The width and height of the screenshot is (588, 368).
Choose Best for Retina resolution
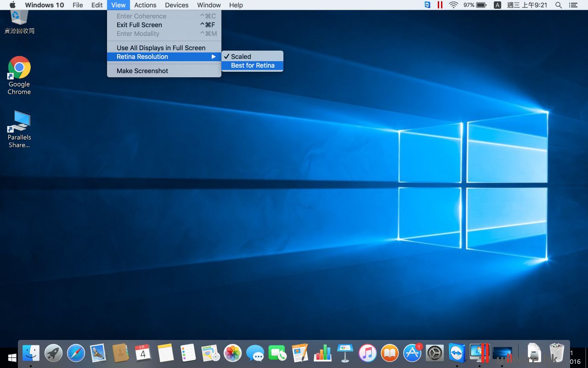tap(253, 65)
